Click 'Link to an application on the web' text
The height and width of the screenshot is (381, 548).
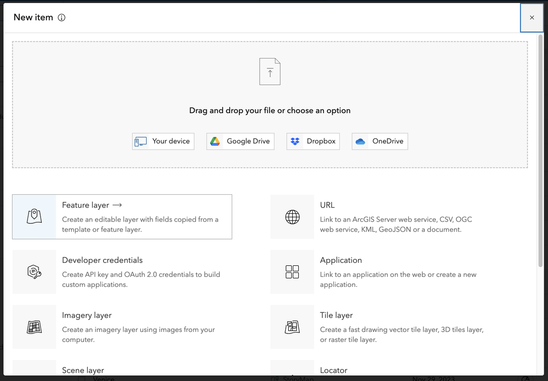coord(398,280)
